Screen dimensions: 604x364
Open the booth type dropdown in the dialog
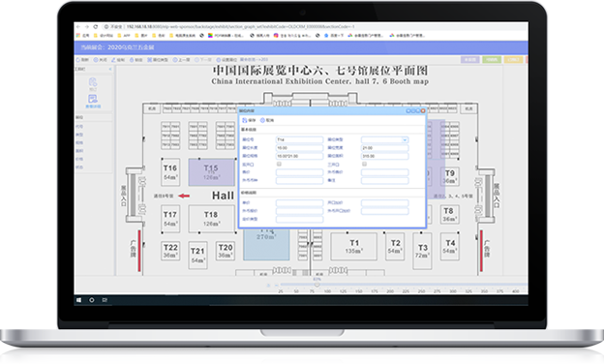pyautogui.click(x=384, y=139)
